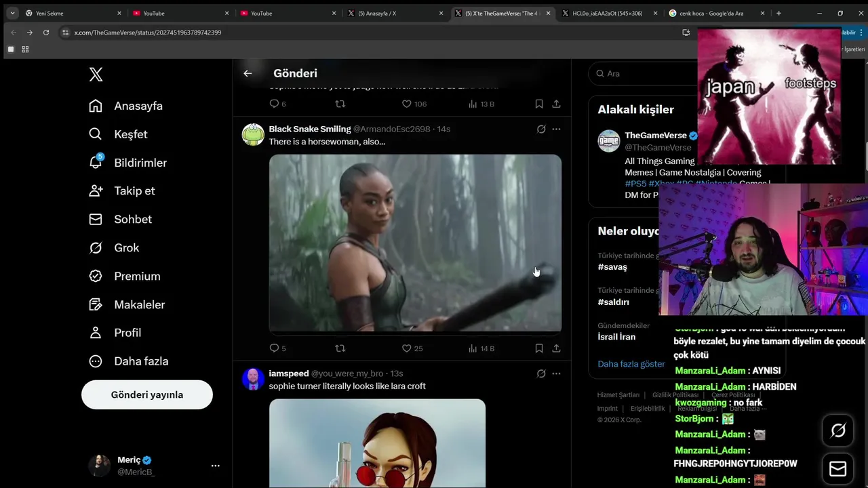Open the horsewoman image in the post
This screenshot has height=488, width=868.
point(415,243)
